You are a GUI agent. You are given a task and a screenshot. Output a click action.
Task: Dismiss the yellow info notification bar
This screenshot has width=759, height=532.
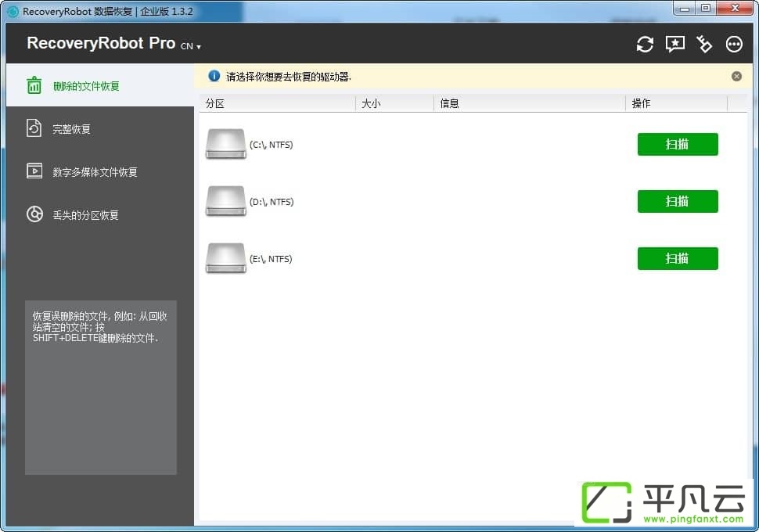[x=736, y=76]
